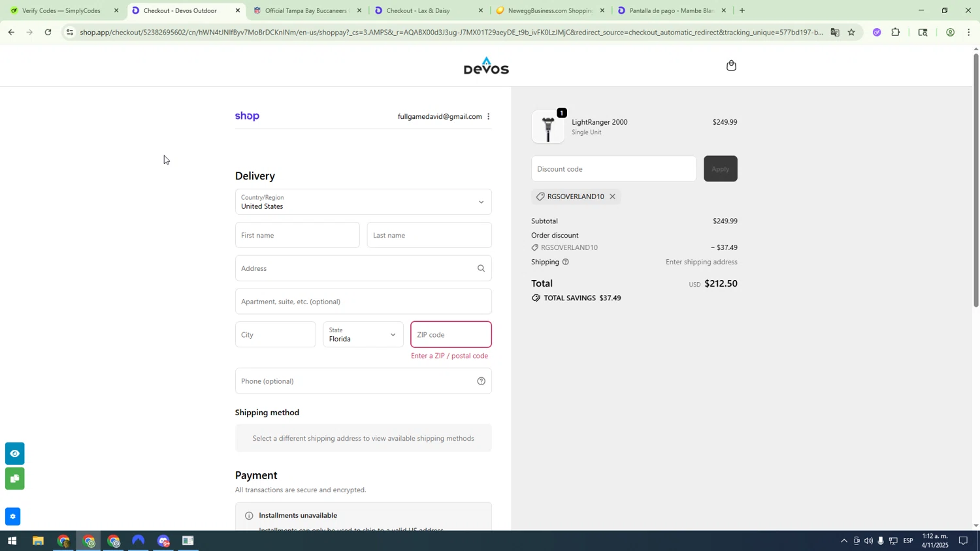The image size is (980, 551).
Task: Click the Devos logo
Action: 486,66
